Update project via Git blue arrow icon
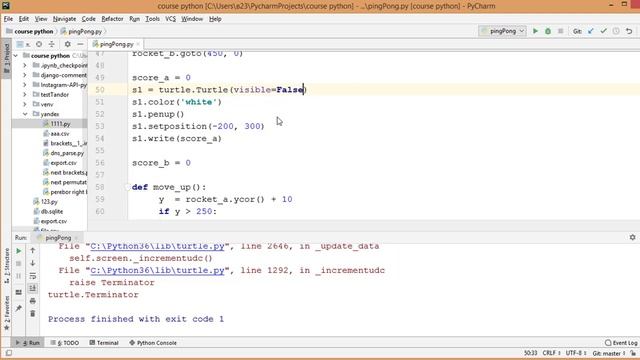 tap(591, 31)
